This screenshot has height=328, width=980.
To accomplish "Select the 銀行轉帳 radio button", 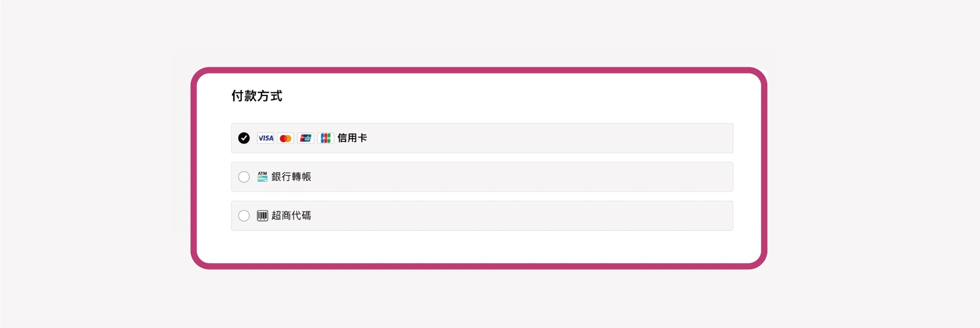I will click(x=244, y=177).
